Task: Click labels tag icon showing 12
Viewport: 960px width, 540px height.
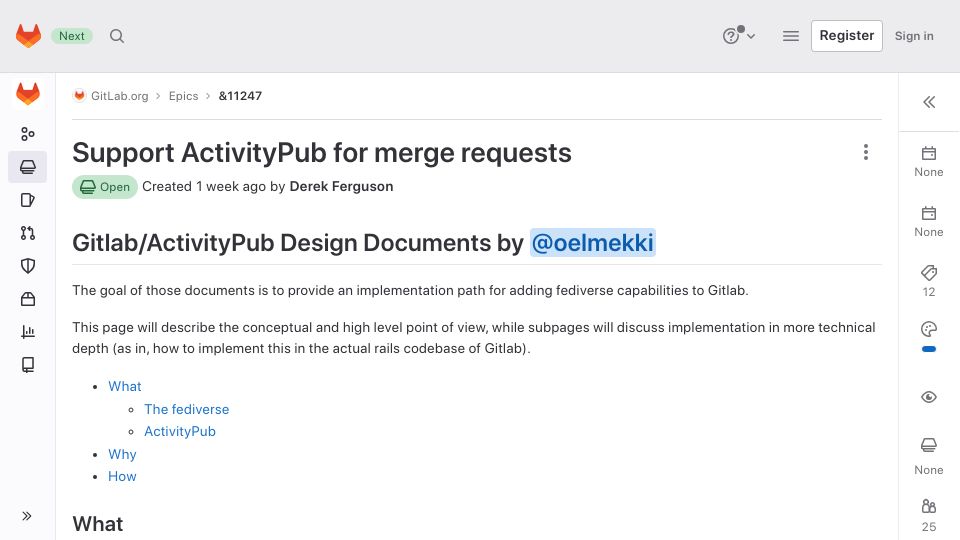Action: [929, 272]
